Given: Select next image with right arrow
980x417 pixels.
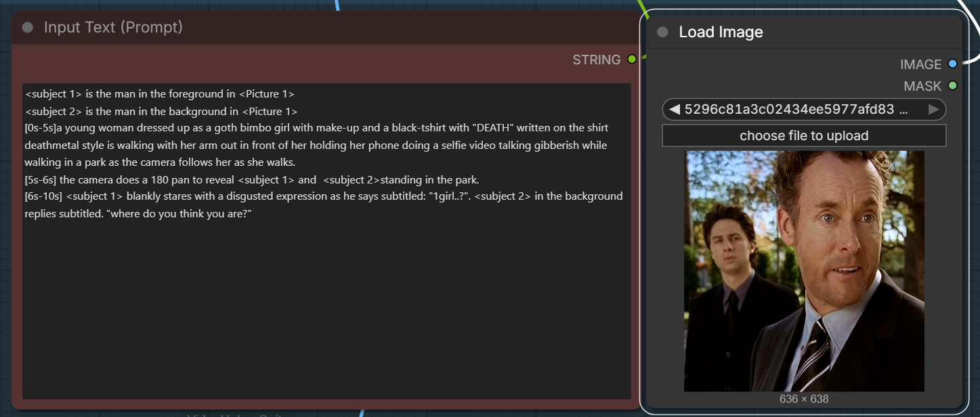Looking at the screenshot, I should [x=933, y=109].
